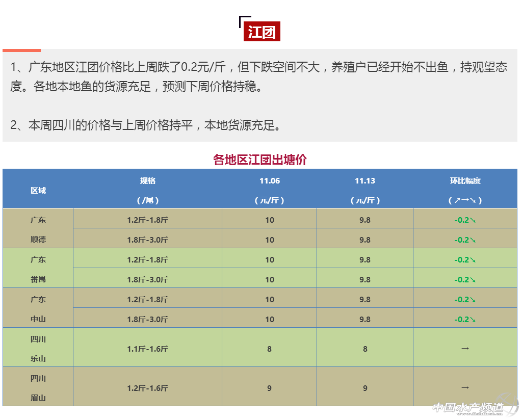This screenshot has height=420, width=522.
Task: Click the flat arrow in the 乐山 row
Action: tap(465, 348)
